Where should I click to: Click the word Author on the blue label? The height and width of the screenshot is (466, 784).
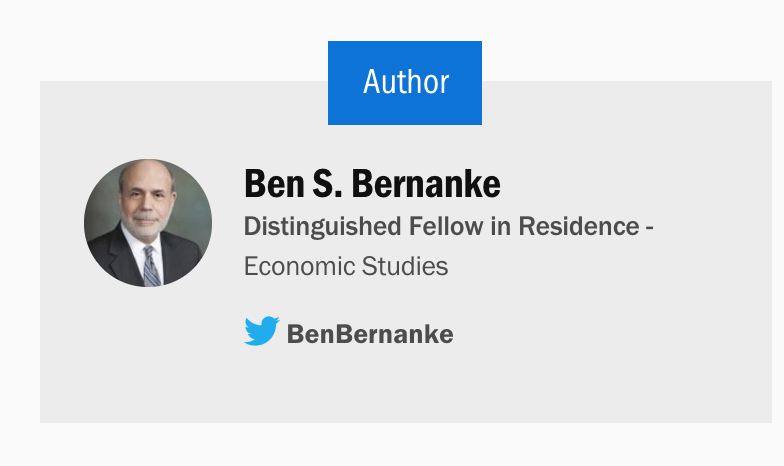pos(406,82)
